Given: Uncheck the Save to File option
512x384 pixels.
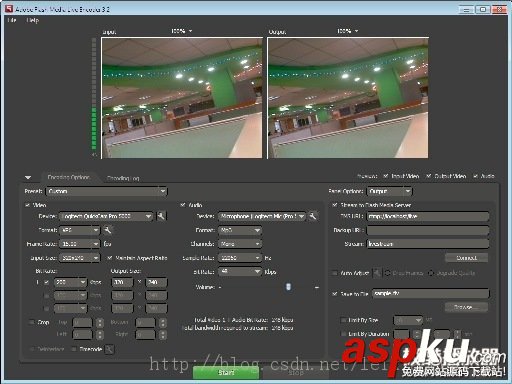Looking at the screenshot, I should pos(335,294).
